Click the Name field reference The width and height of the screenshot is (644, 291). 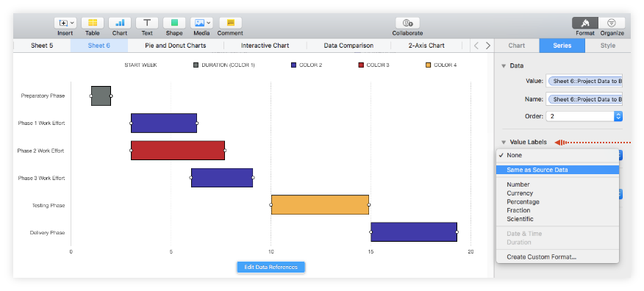tap(584, 99)
